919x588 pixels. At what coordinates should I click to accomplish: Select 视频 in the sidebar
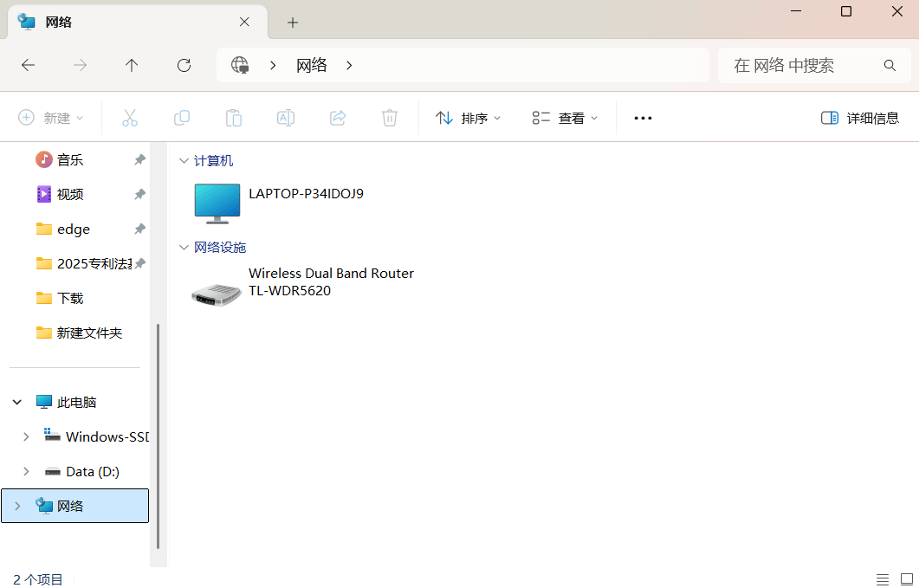click(70, 194)
